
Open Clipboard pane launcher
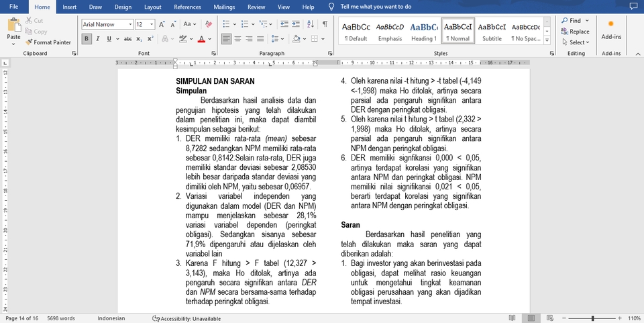coord(74,54)
